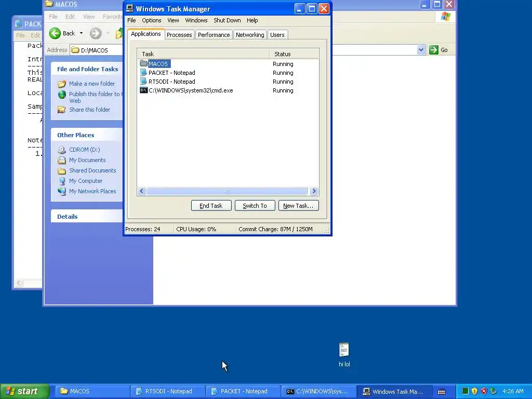This screenshot has width=532, height=399.
Task: Switch to the Users tab
Action: [277, 35]
